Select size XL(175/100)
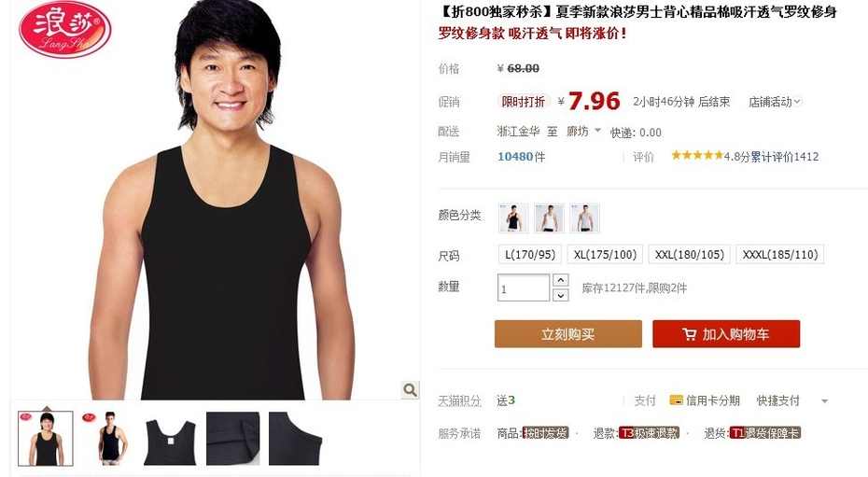The width and height of the screenshot is (868, 477). tap(605, 255)
